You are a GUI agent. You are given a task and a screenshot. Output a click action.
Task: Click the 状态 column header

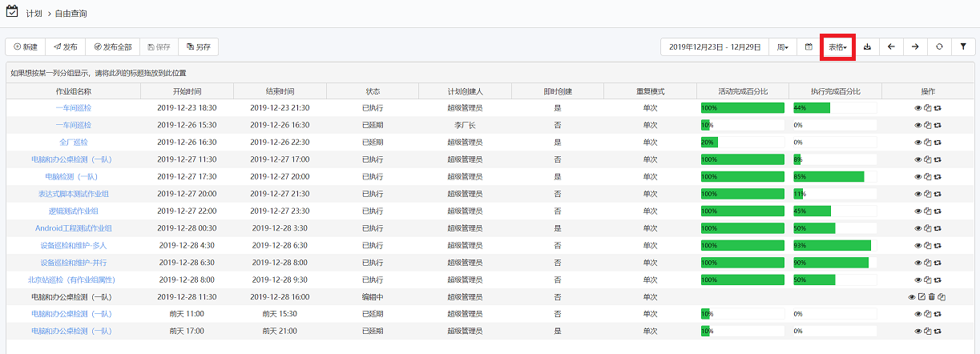pos(373,91)
